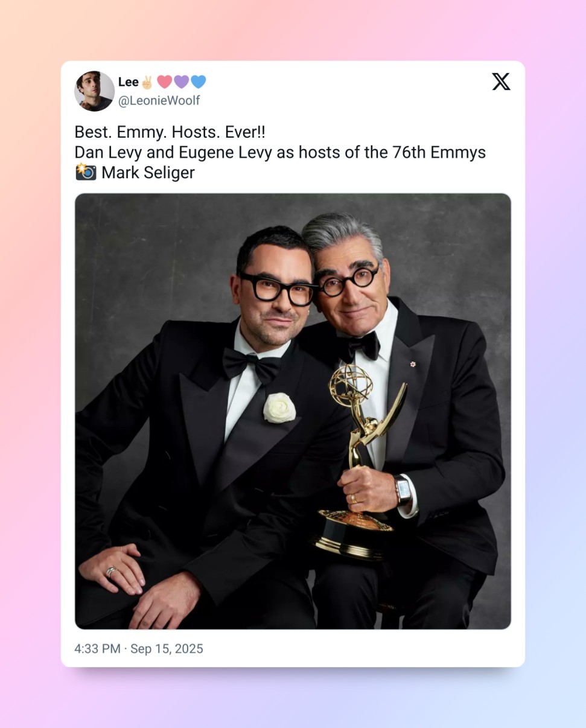
Task: Click the '76th Emmys' sentence in the tweet
Action: point(280,152)
